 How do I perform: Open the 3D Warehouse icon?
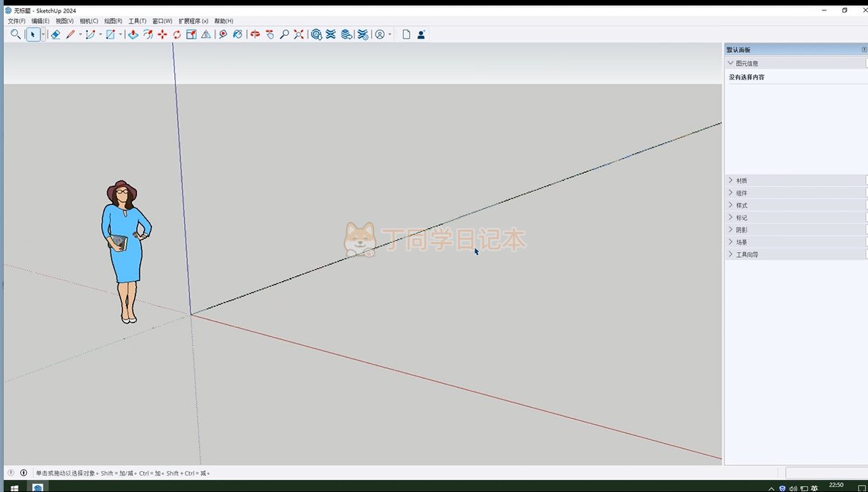point(317,34)
